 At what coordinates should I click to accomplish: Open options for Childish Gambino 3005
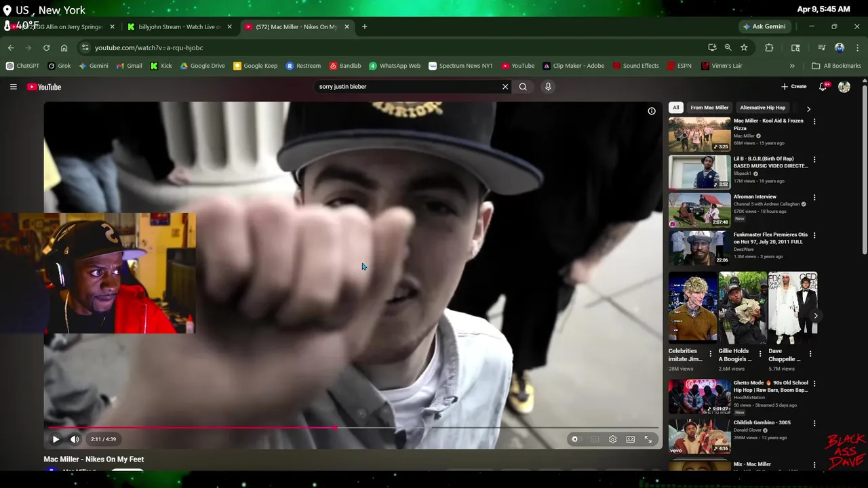[814, 423]
